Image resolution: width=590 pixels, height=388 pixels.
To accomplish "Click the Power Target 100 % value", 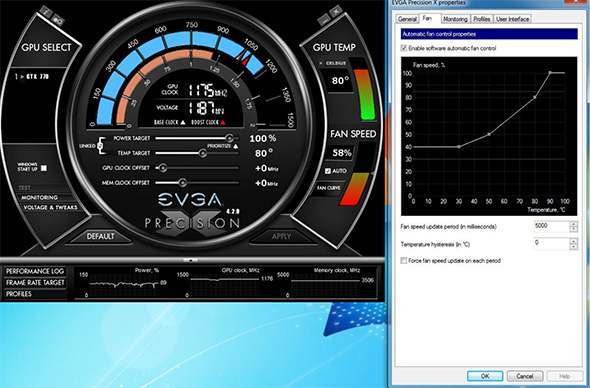I will [x=263, y=138].
